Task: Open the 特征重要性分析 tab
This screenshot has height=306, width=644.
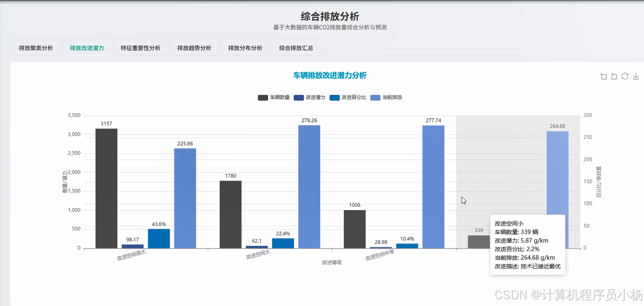Action: (x=140, y=48)
